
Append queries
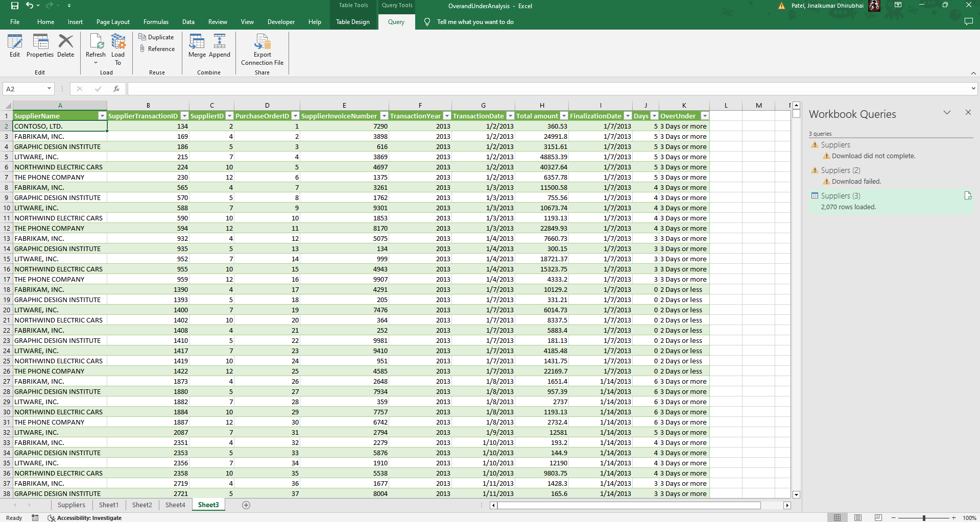pyautogui.click(x=220, y=46)
